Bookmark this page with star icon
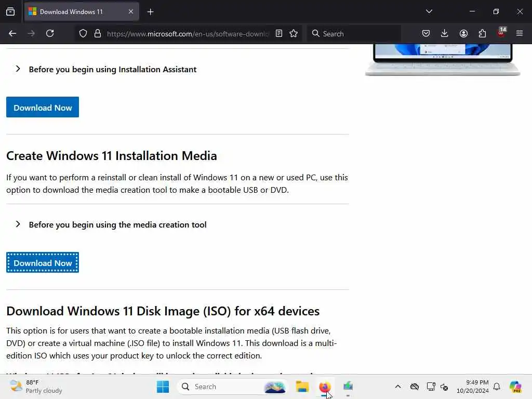 coord(294,34)
